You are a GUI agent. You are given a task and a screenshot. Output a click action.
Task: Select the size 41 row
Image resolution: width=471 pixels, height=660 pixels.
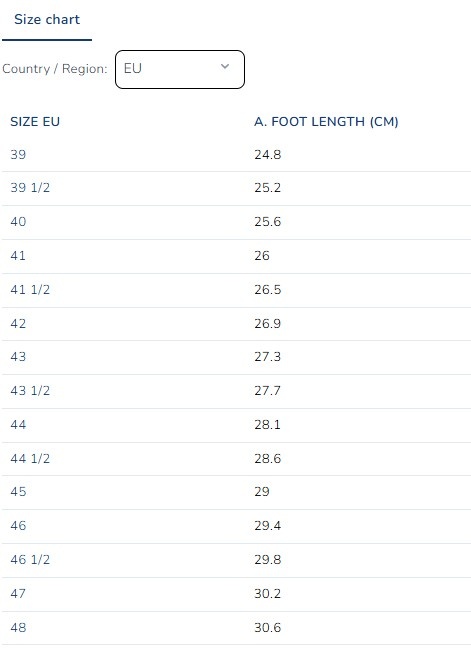(x=236, y=256)
